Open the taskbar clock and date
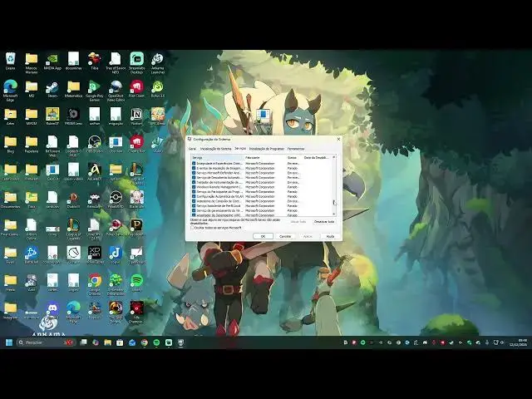532x399 pixels. click(519, 342)
